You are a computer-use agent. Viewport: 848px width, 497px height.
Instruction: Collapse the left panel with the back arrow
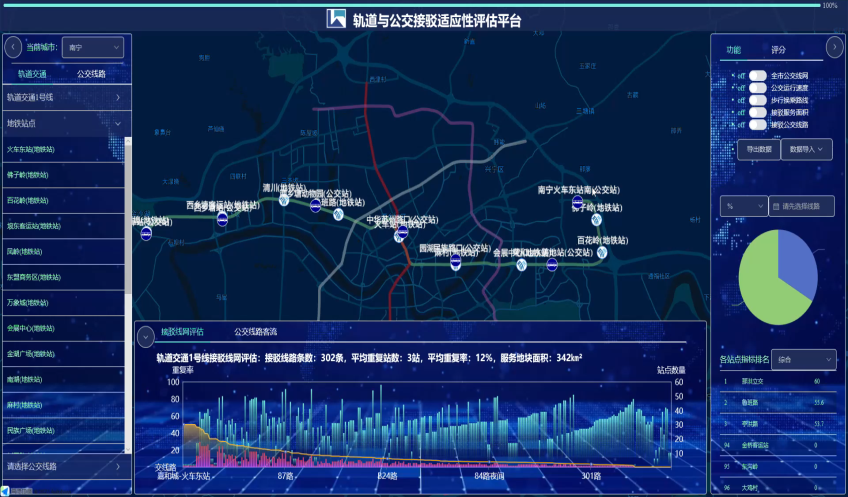pos(13,46)
